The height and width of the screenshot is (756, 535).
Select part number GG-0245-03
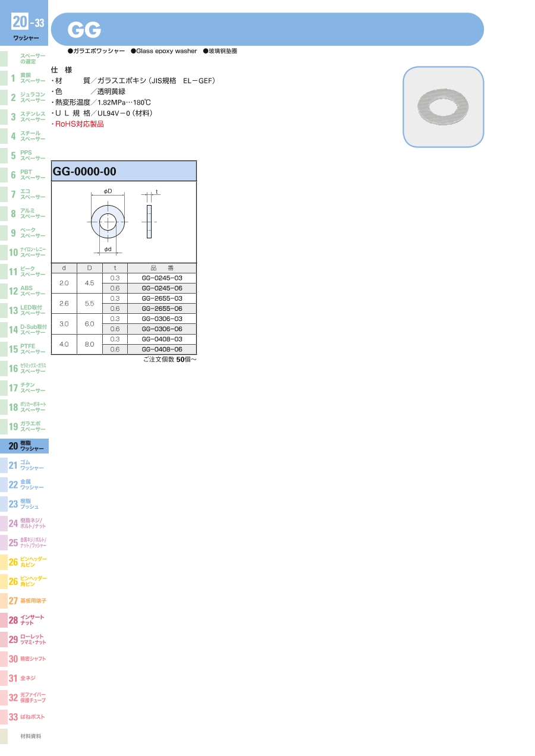coord(162,278)
